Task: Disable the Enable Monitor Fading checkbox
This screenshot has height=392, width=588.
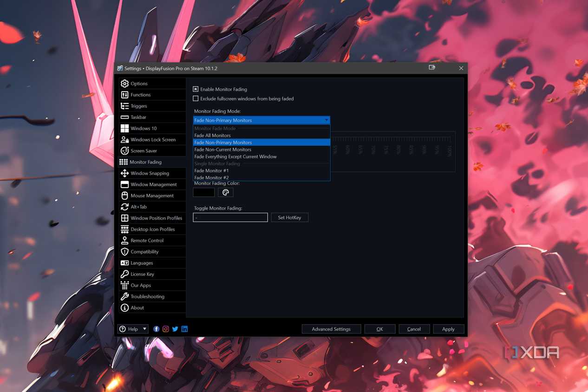Action: (x=196, y=89)
